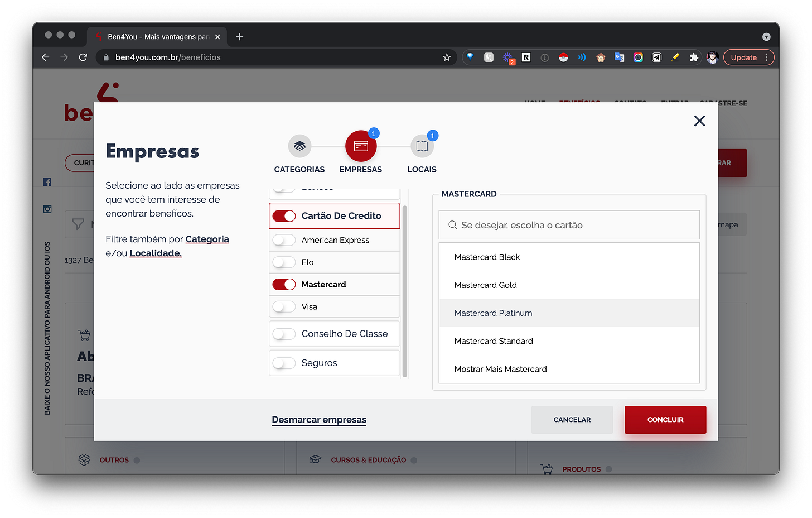Open the Instagram sidebar icon

[47, 209]
